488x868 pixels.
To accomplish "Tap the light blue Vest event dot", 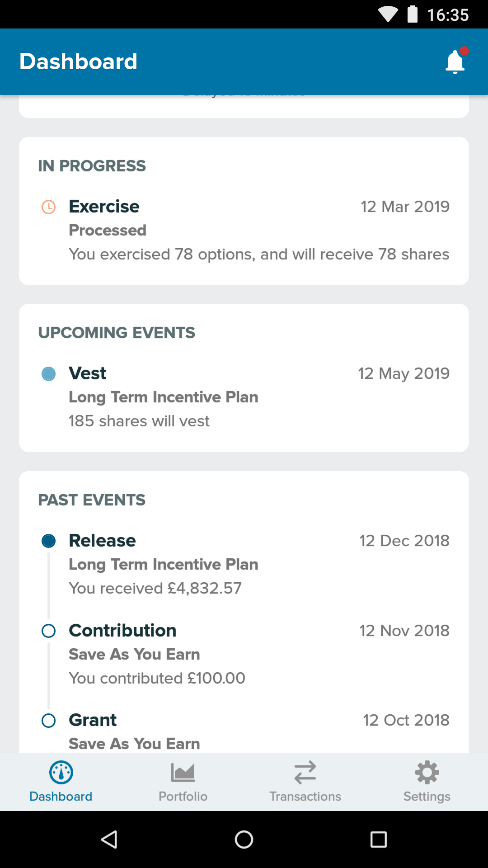I will (48, 374).
